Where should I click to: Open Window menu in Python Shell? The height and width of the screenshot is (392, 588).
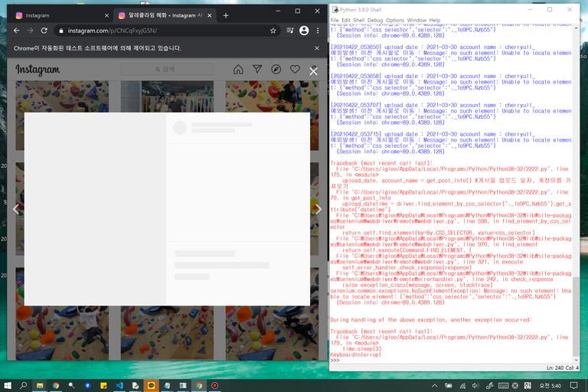click(x=416, y=20)
